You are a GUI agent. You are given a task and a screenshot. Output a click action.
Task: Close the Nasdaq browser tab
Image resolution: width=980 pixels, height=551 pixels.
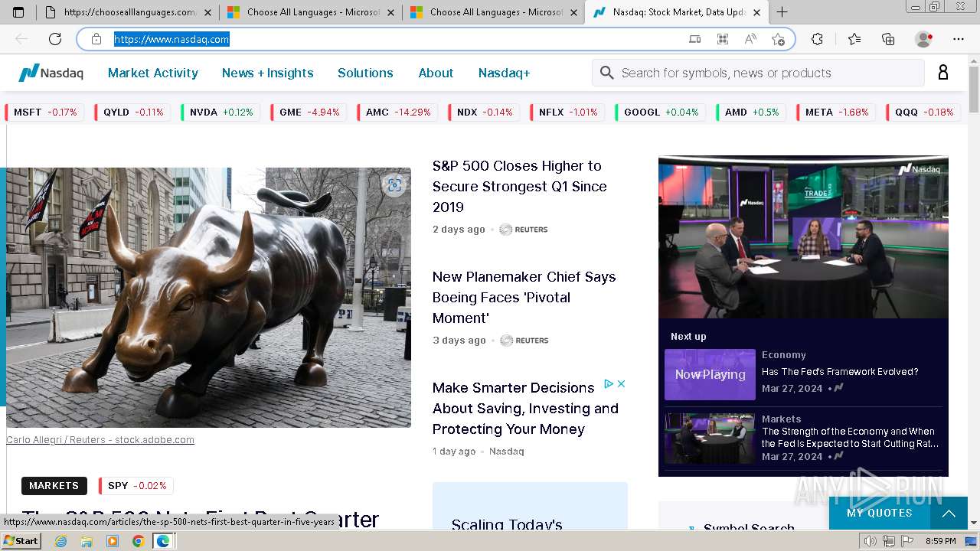(756, 12)
